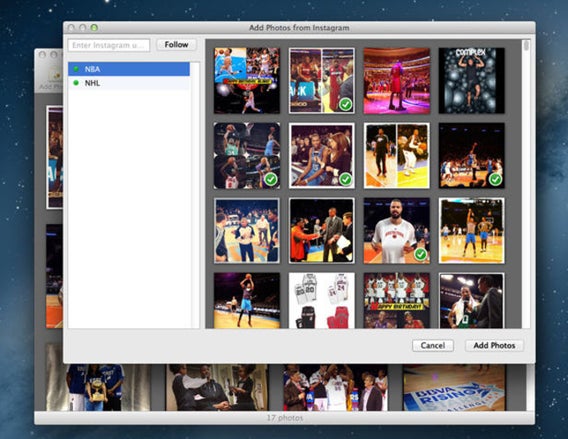Select the NHL account in the list
The image size is (568, 439).
point(129,83)
